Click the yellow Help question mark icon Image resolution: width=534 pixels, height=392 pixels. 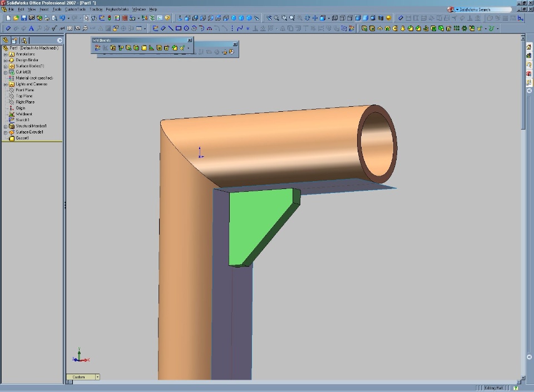click(167, 18)
